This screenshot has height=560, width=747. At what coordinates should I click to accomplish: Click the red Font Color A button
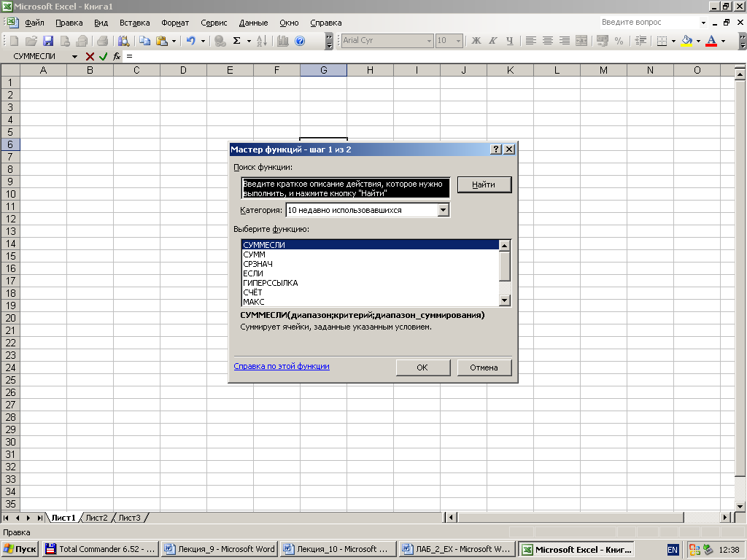711,41
